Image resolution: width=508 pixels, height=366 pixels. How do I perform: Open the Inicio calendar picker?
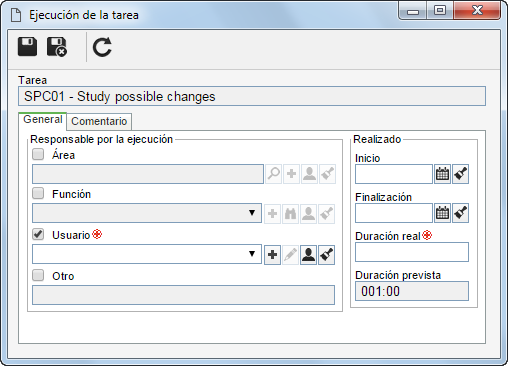tap(442, 174)
